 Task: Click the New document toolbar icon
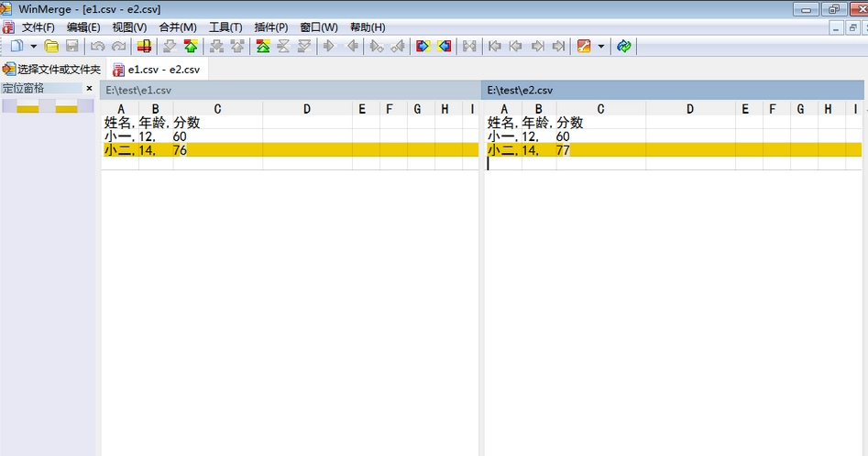17,47
